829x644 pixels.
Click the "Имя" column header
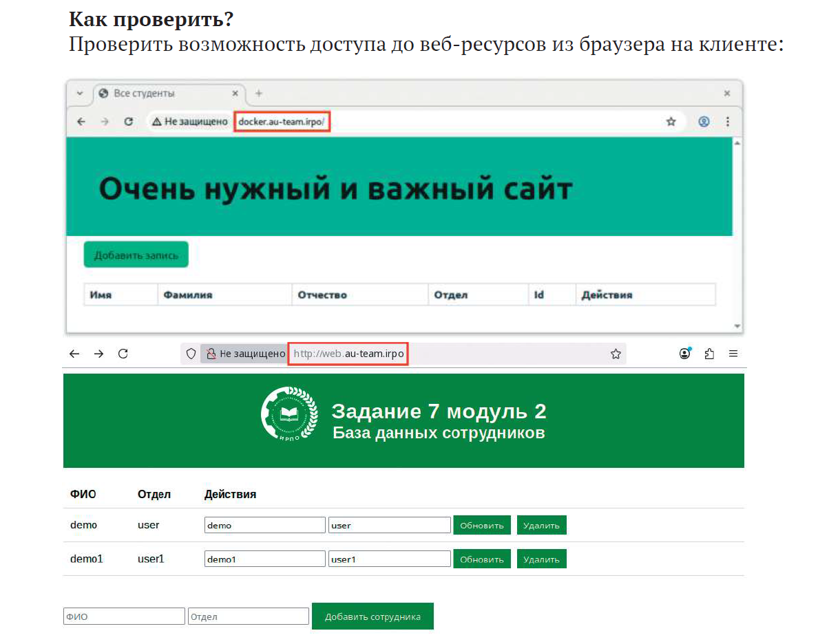(x=101, y=295)
